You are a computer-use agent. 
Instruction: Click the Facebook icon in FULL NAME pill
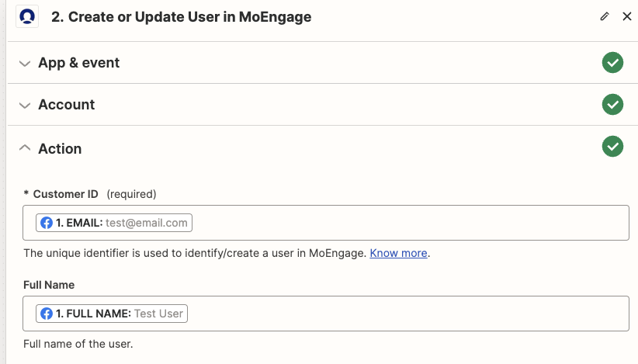click(47, 314)
